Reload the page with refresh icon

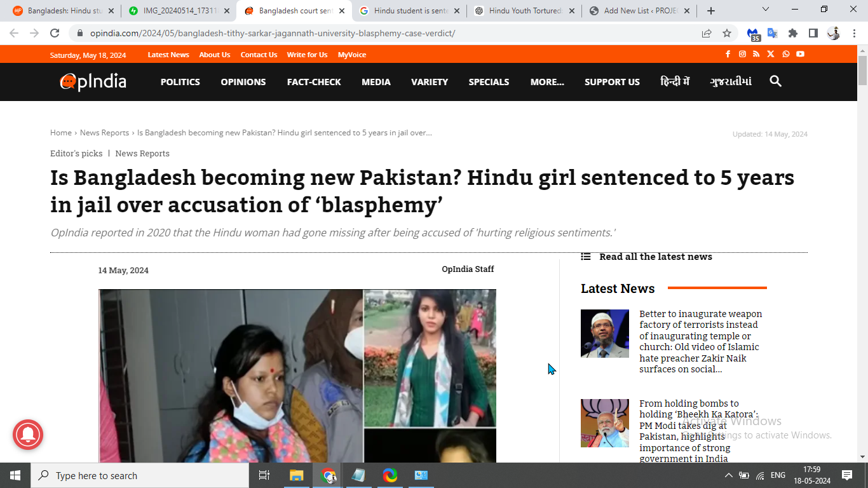coord(55,33)
